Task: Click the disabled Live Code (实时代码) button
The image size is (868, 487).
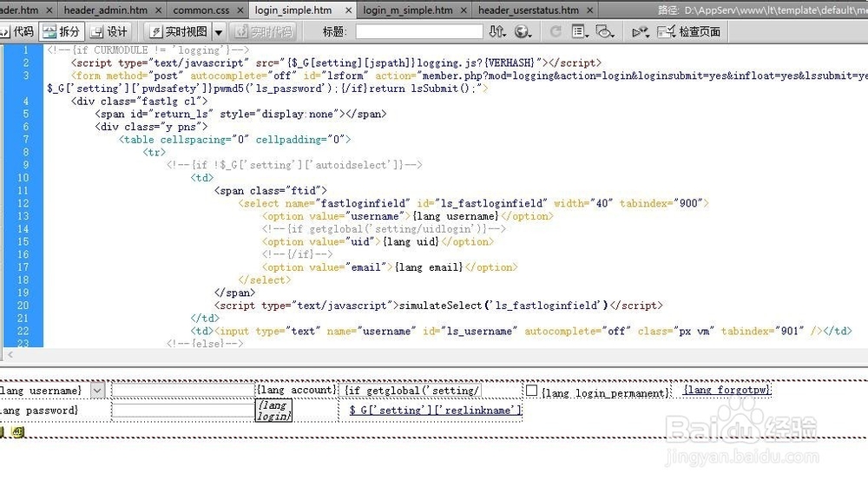Action: tap(263, 31)
